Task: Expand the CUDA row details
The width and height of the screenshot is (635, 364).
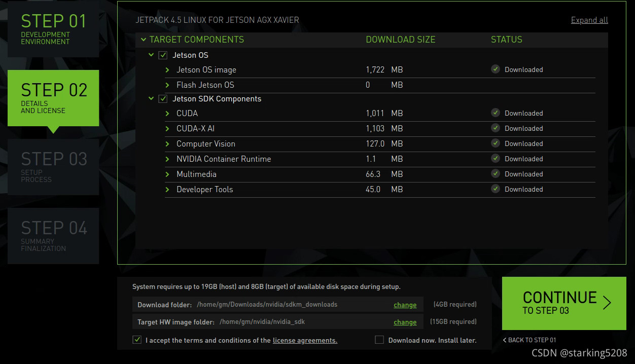Action: point(167,114)
